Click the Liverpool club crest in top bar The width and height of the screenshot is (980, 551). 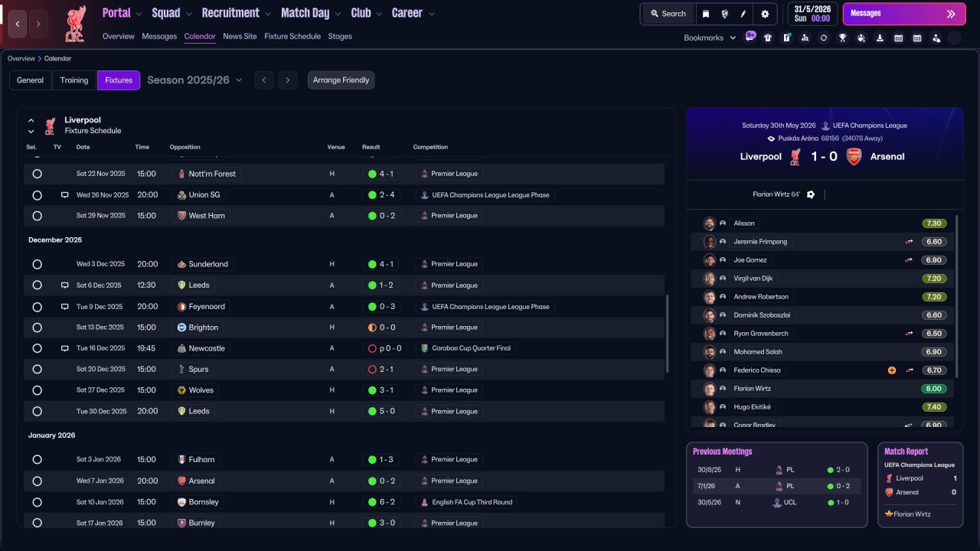point(75,23)
